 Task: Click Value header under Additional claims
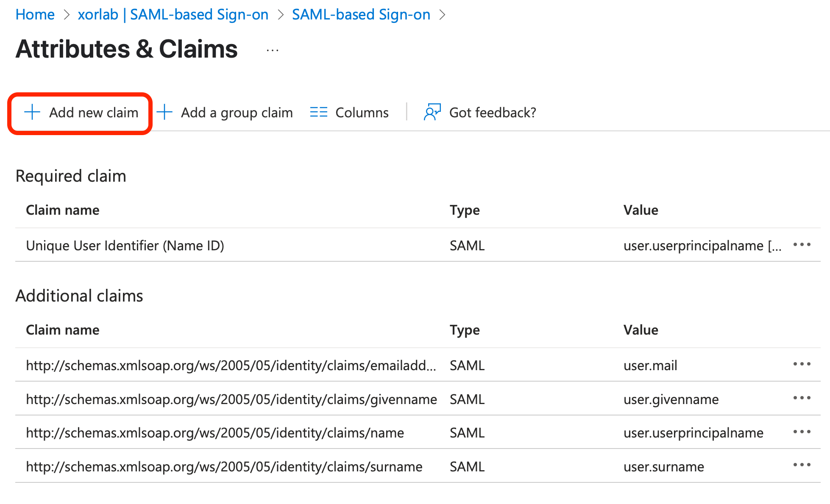[641, 330]
